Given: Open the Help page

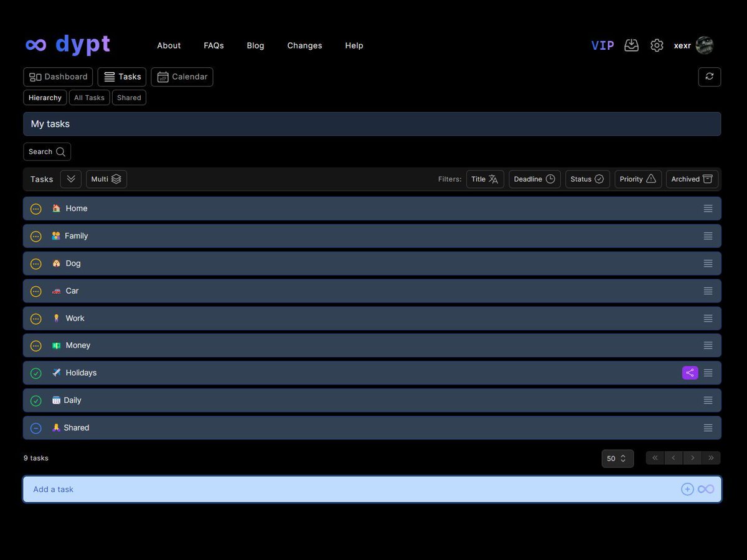Looking at the screenshot, I should pyautogui.click(x=354, y=45).
